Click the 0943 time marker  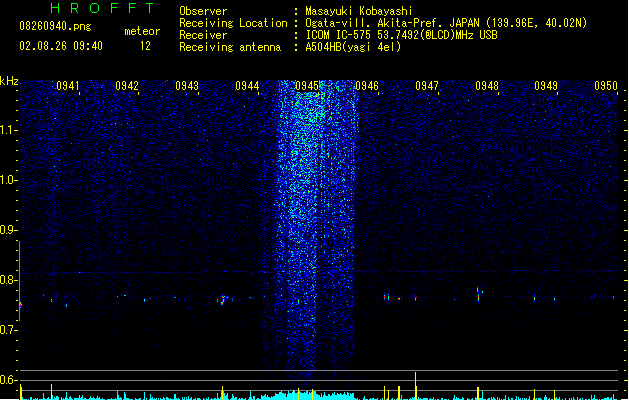[x=187, y=86]
